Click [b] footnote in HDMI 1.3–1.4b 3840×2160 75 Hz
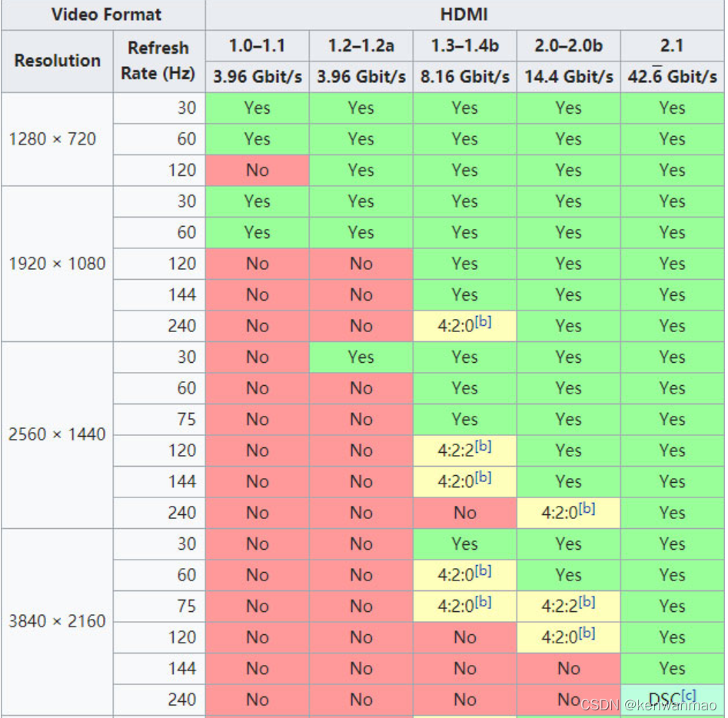The height and width of the screenshot is (718, 728). (483, 601)
